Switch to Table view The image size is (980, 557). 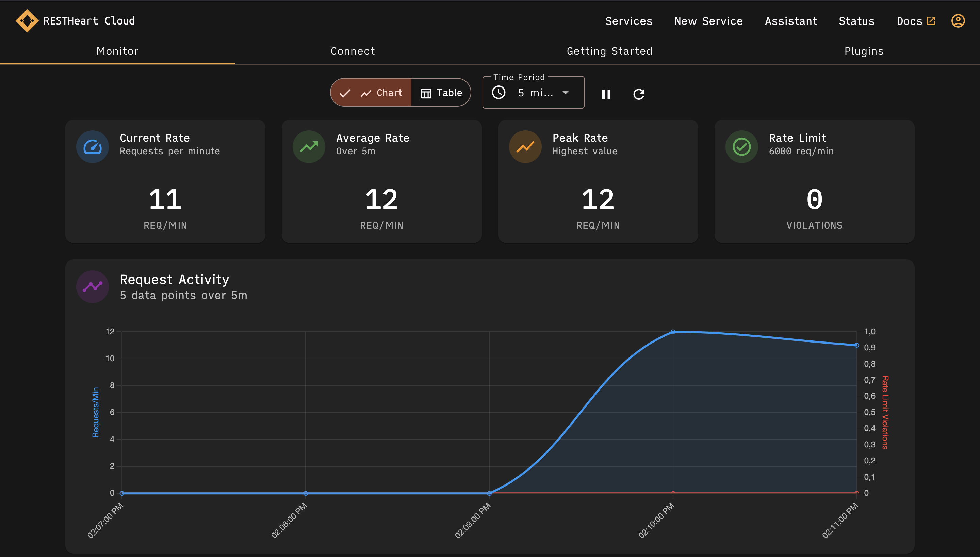(441, 92)
